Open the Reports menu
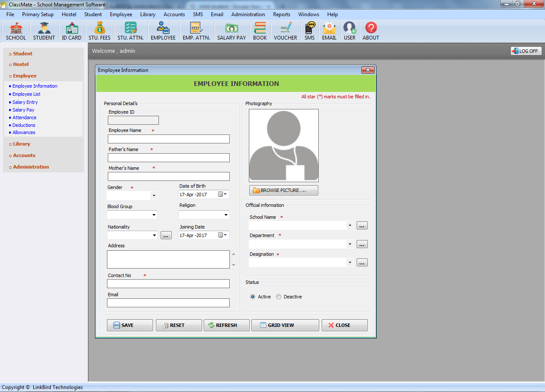 point(281,14)
